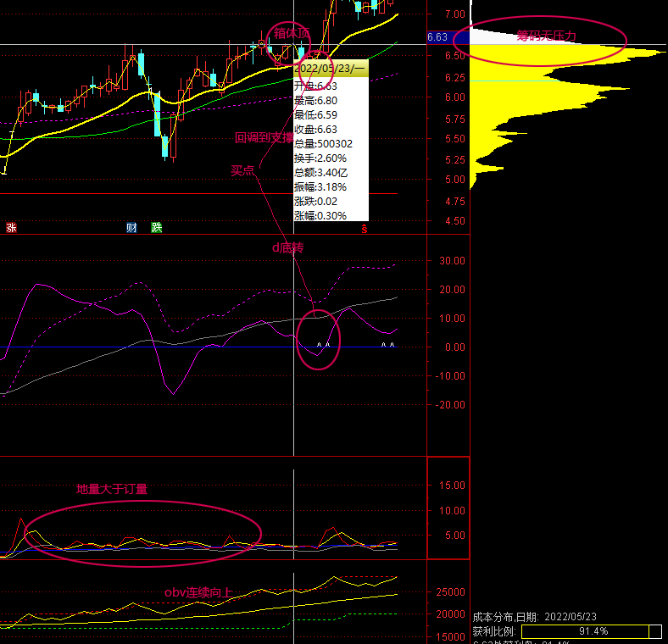
Task: Click the 回调到支撑 annotation label
Action: (263, 137)
